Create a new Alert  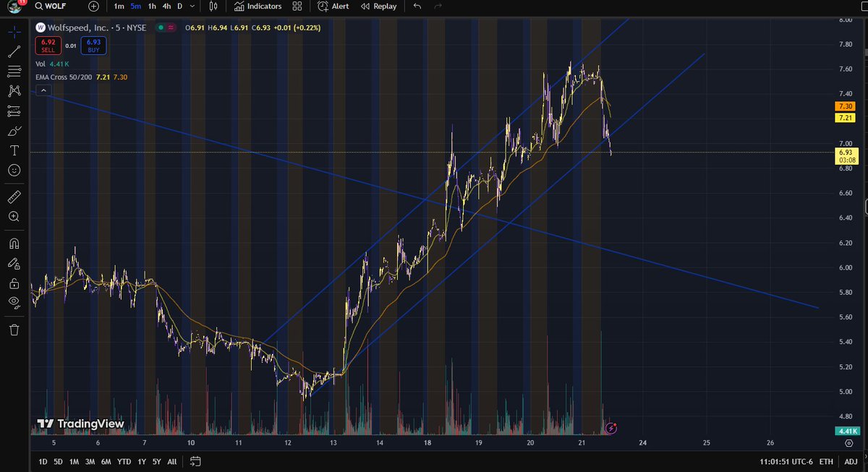[333, 6]
